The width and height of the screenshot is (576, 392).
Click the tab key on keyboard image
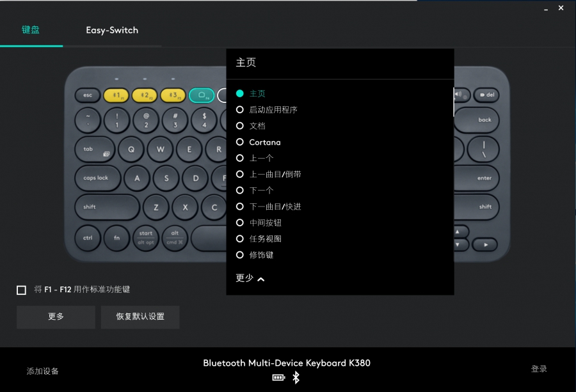(x=95, y=150)
